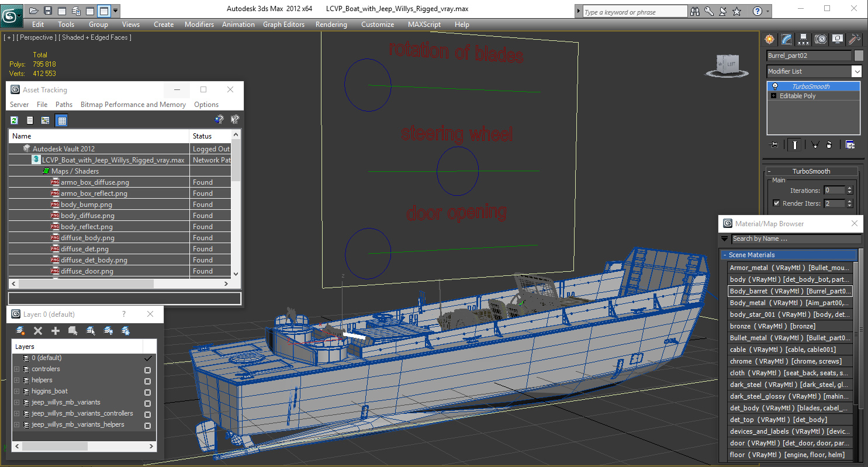
Task: Open the Modify command panel tab icon
Action: pos(787,39)
